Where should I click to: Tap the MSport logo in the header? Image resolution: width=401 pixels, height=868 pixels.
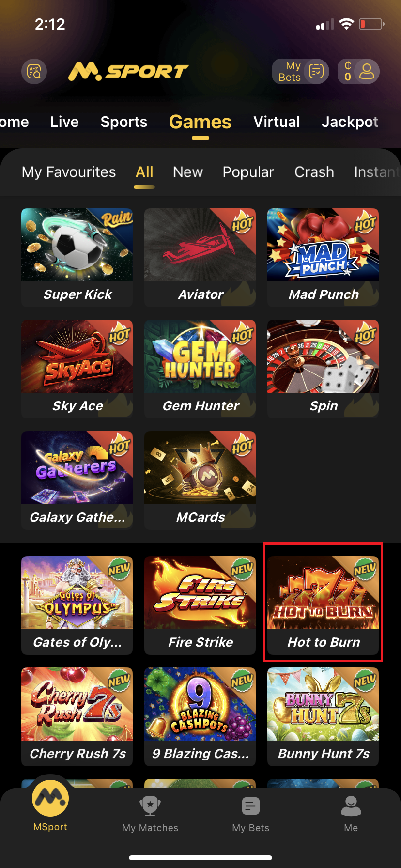point(128,72)
